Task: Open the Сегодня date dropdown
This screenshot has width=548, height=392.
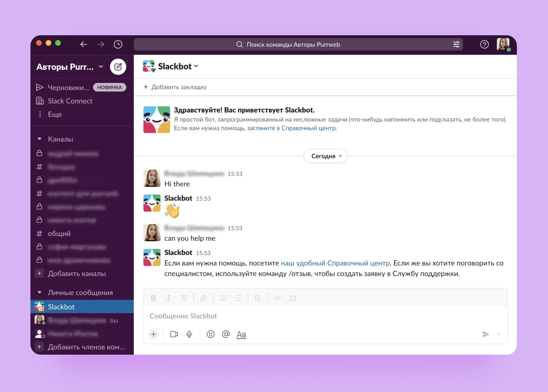Action: [326, 156]
